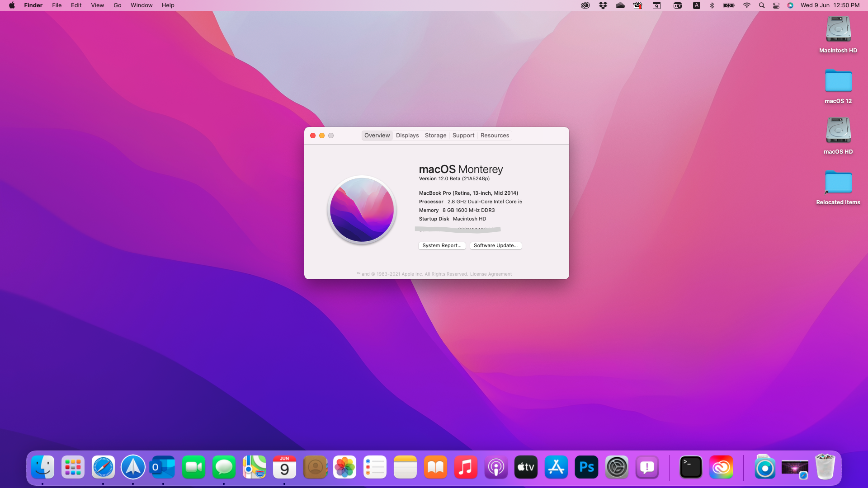Open Microsoft Outlook in the Dock
Image resolution: width=868 pixels, height=488 pixels.
pos(163,467)
